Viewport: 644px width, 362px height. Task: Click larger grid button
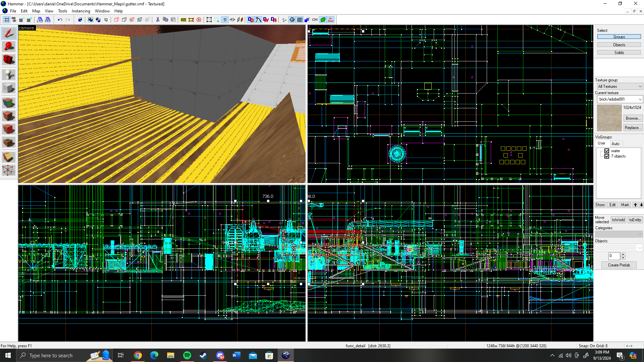[x=29, y=20]
